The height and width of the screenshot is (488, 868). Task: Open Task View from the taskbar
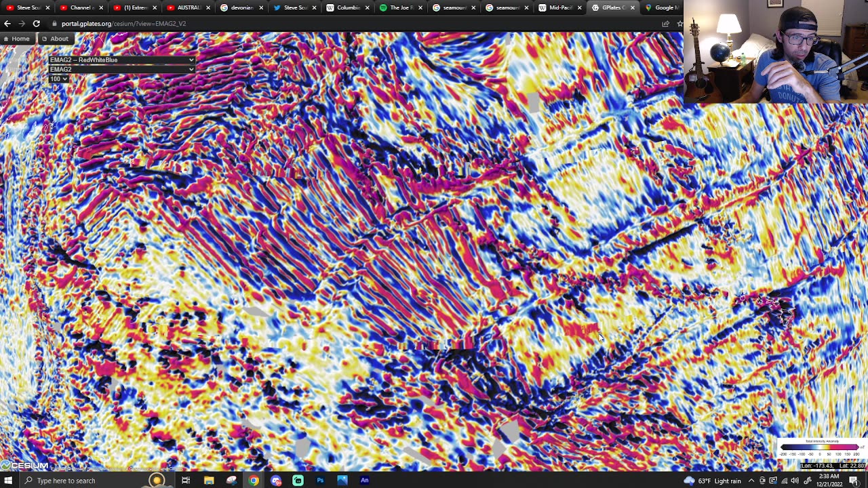pos(186,481)
